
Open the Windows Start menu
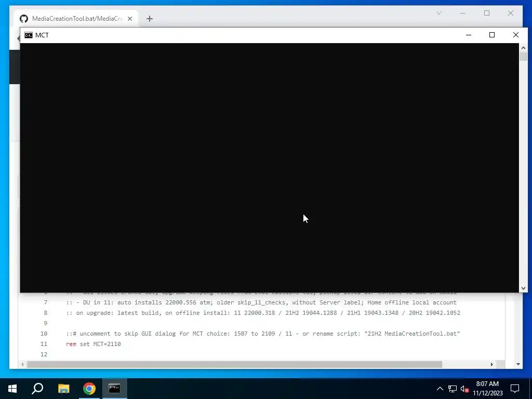[x=12, y=389]
